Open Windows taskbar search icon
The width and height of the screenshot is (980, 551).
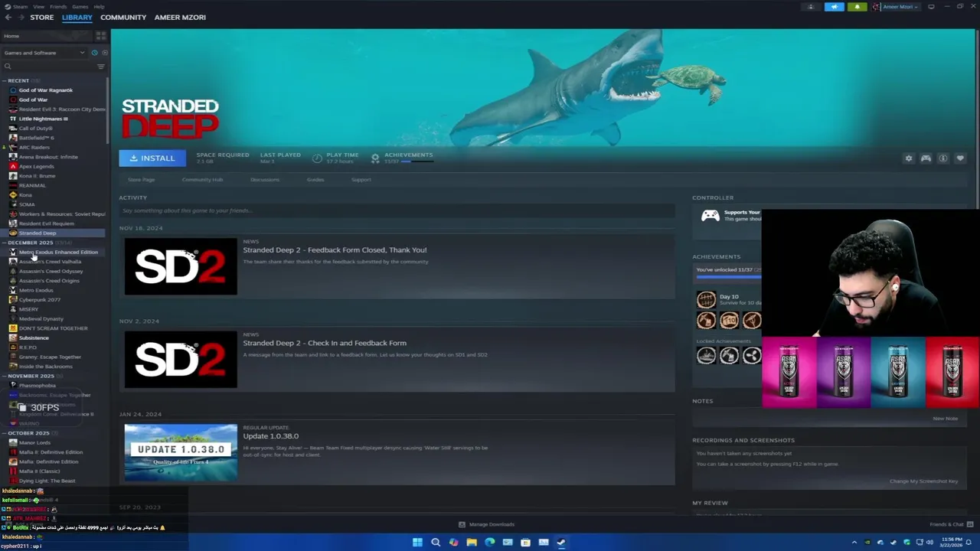[x=436, y=543]
